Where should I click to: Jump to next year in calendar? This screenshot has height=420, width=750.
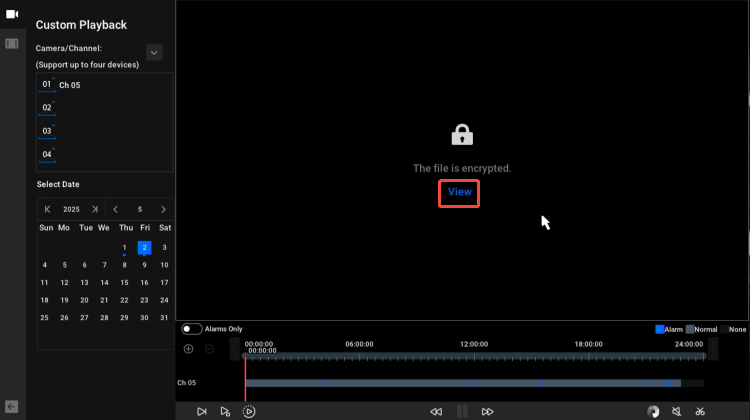pos(95,209)
